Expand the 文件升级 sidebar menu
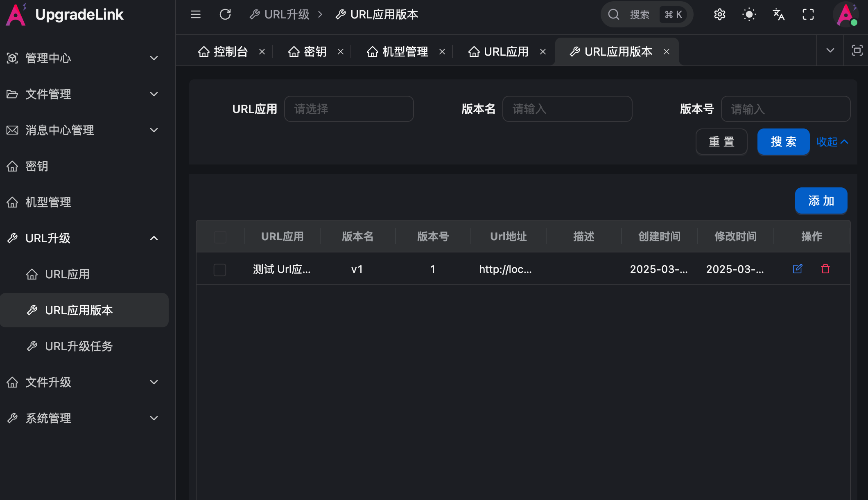 click(x=84, y=382)
